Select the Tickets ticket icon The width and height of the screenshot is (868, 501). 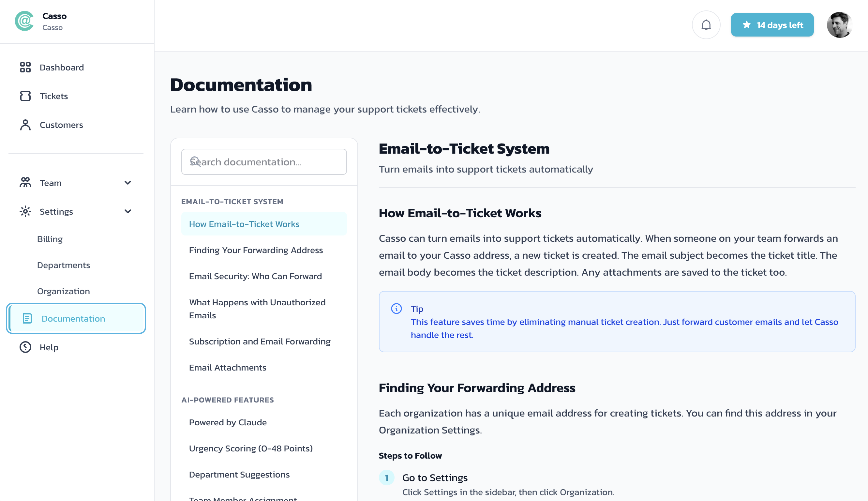coord(25,96)
